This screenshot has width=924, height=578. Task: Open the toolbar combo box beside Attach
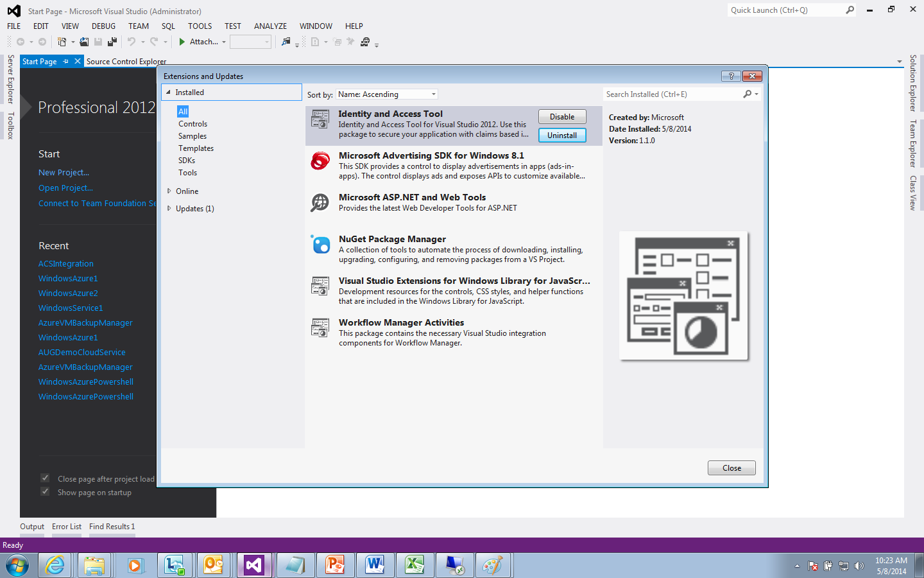click(251, 42)
